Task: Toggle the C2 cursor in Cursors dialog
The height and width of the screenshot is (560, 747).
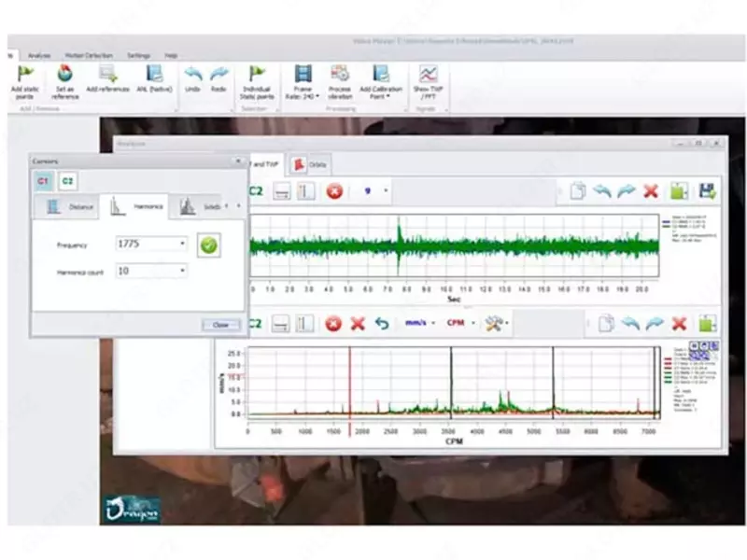Action: (x=65, y=180)
